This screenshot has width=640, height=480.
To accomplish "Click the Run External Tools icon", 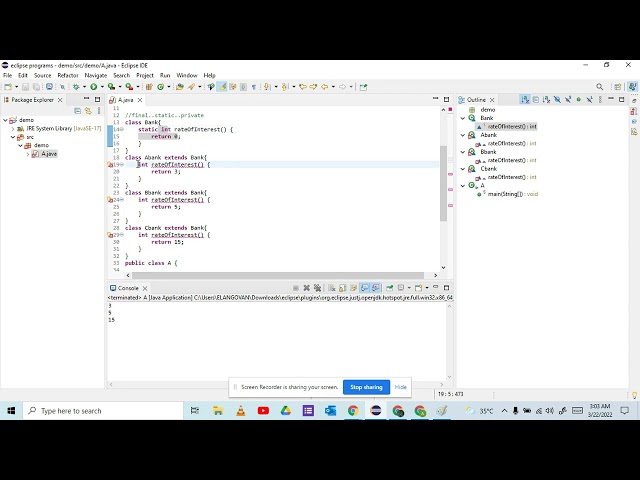I will coord(129,87).
